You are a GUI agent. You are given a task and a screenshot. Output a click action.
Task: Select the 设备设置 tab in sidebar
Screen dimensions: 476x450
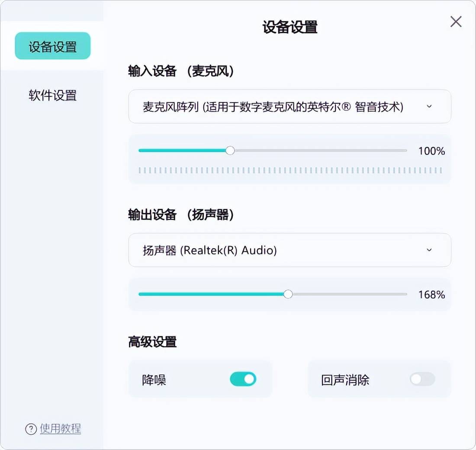(53, 46)
